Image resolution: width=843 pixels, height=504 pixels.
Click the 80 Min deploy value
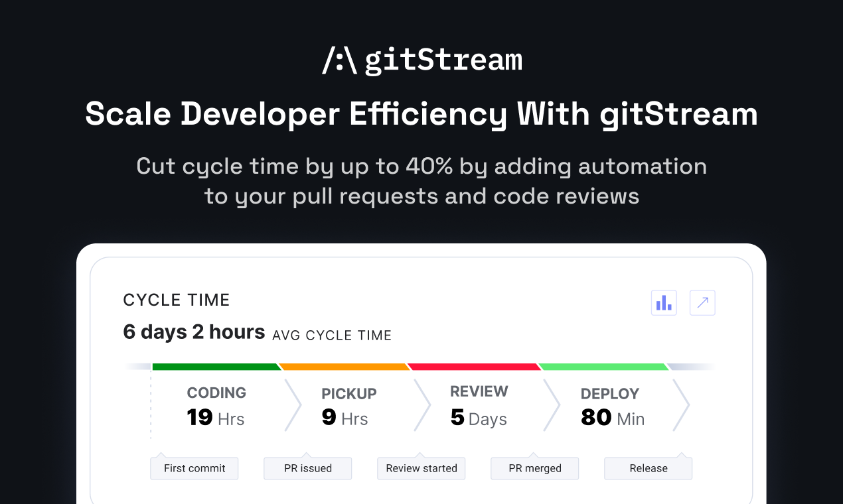(613, 418)
